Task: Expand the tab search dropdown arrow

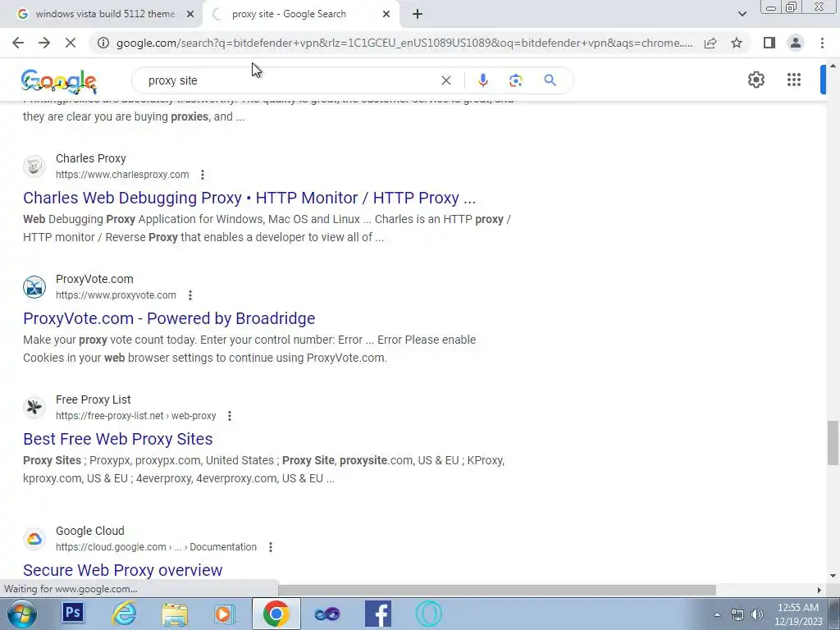Action: pyautogui.click(x=742, y=14)
